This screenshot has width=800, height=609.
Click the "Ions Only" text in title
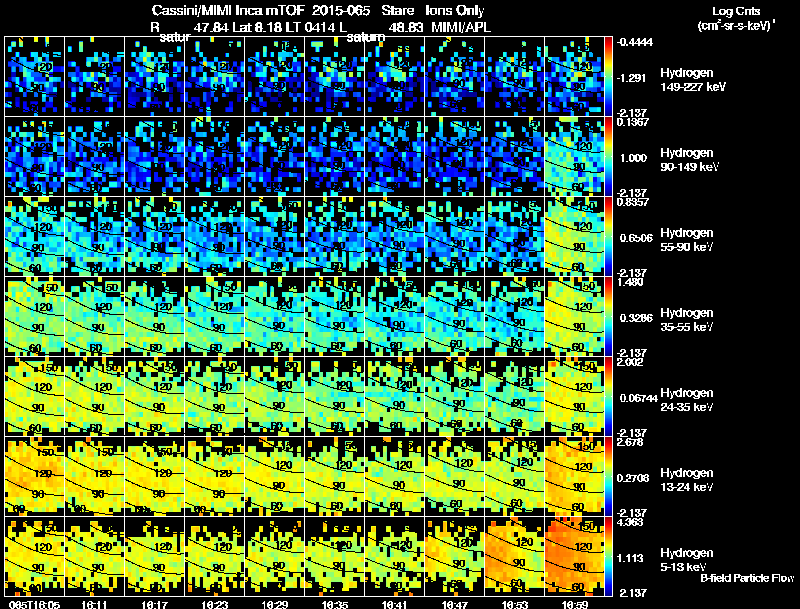tap(455, 11)
